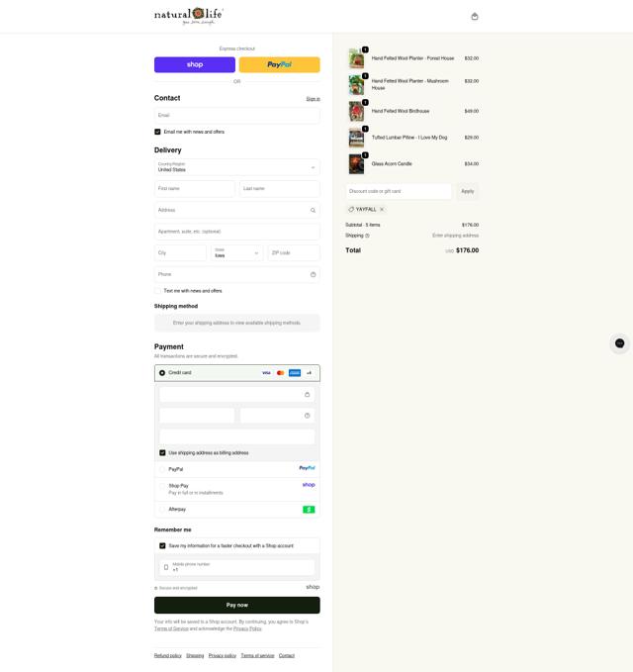The image size is (633, 672).
Task: Click the Pay now button
Action: coord(236,605)
